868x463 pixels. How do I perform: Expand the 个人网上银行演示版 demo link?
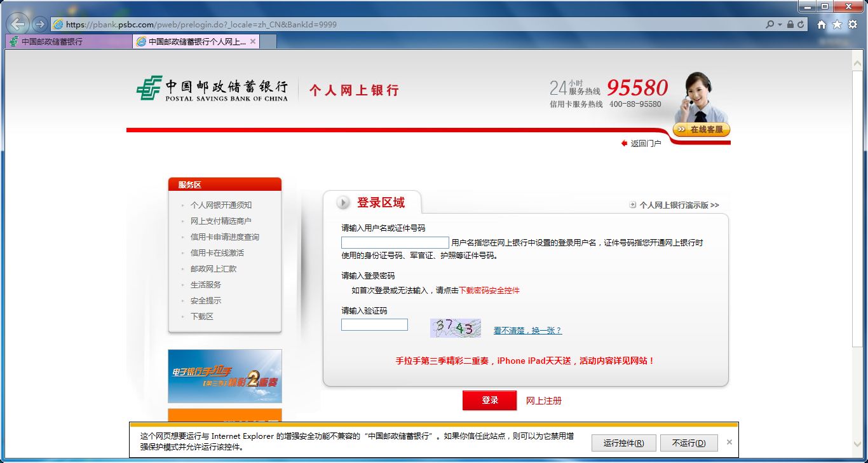click(x=675, y=205)
